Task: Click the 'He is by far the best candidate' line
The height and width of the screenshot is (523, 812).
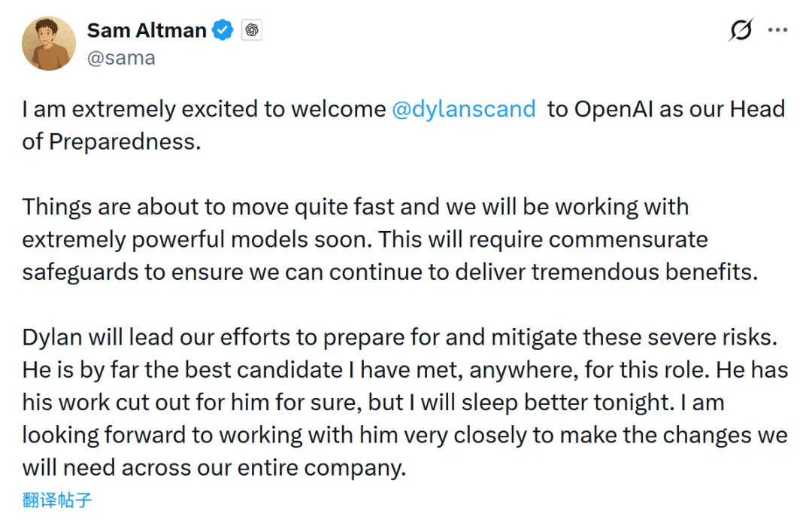Action: [x=405, y=370]
